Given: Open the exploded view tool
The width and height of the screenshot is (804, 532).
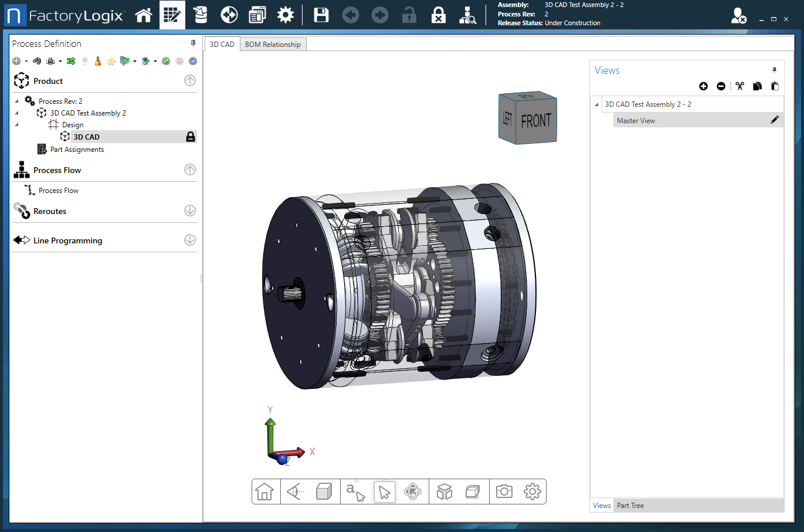Looking at the screenshot, I should pyautogui.click(x=445, y=492).
